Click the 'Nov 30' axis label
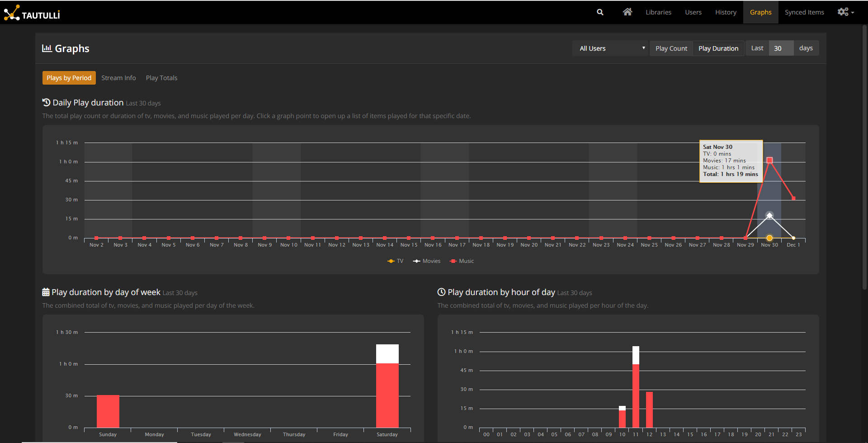This screenshot has width=868, height=443. coord(769,245)
